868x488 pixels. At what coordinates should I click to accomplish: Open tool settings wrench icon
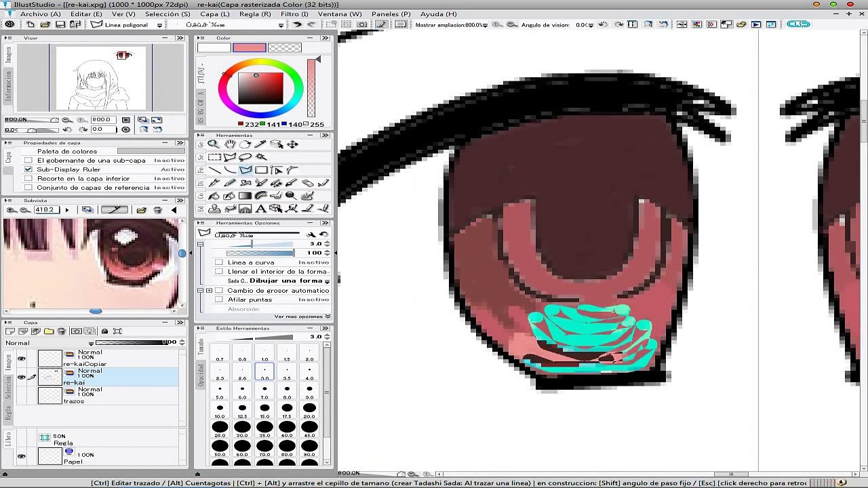(311, 235)
